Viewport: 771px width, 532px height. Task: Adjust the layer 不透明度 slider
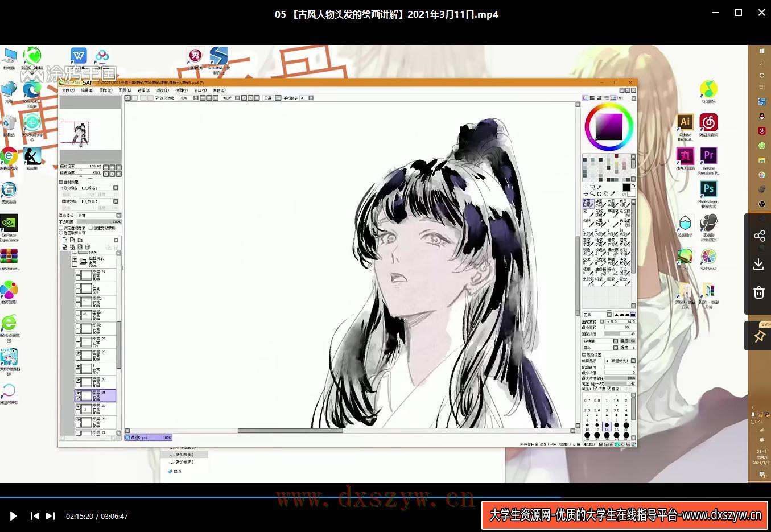coord(100,222)
